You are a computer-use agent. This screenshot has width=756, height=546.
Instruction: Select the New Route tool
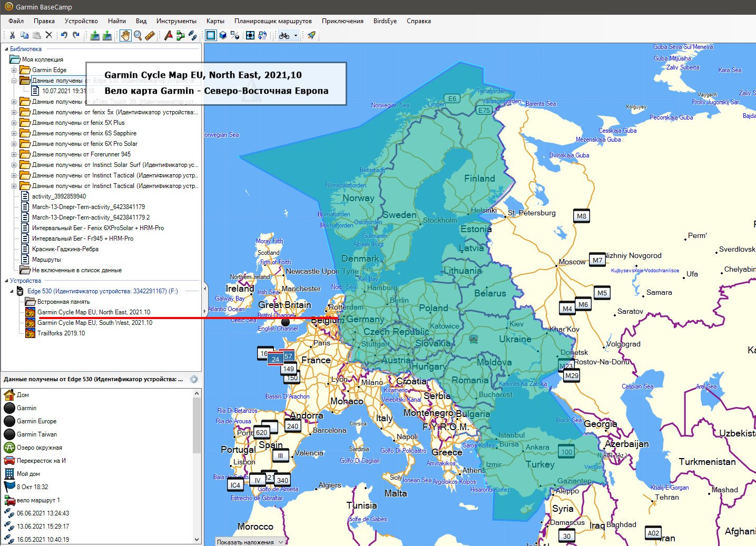click(x=180, y=35)
